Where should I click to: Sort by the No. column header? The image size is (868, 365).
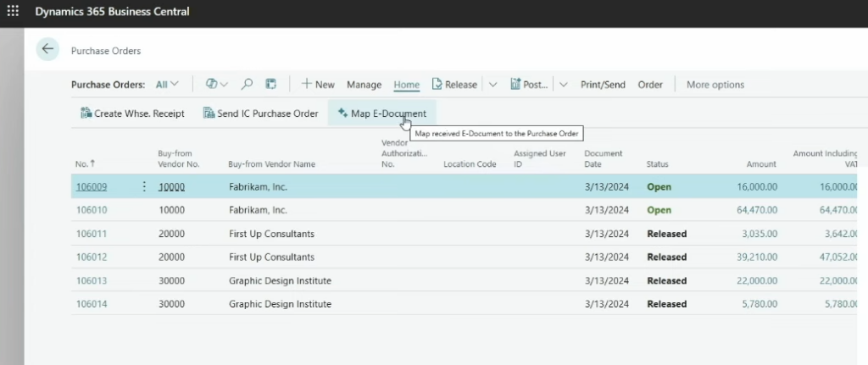tap(86, 163)
